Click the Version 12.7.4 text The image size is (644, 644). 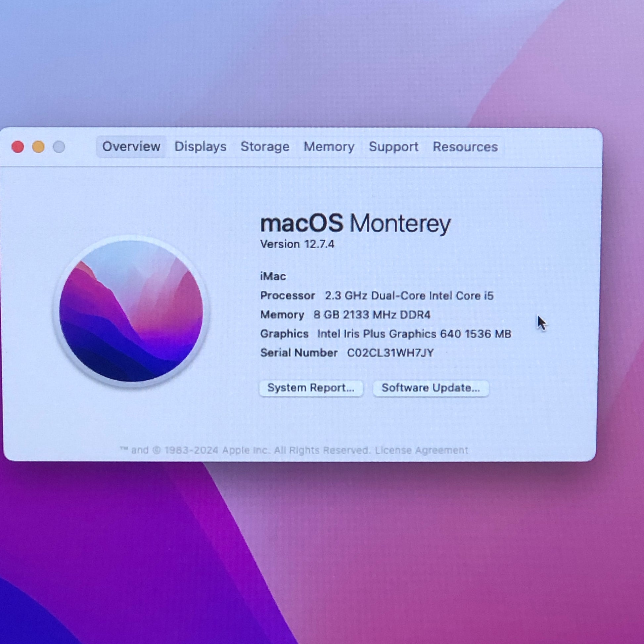pos(297,244)
